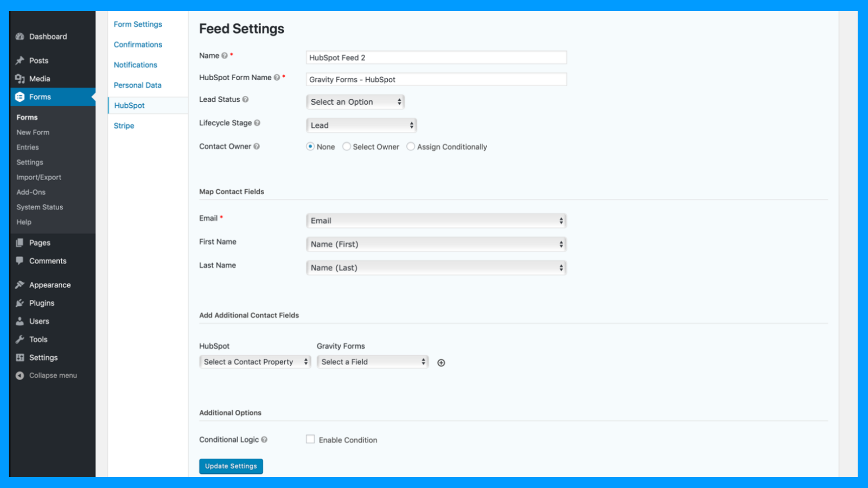Click the Dashboard menu label
This screenshot has width=868, height=488.
pos(48,36)
